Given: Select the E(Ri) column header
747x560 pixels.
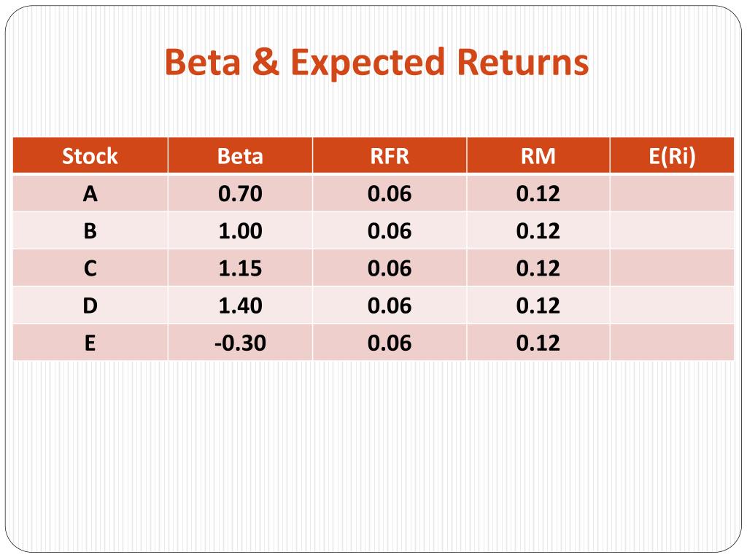Looking at the screenshot, I should 672,156.
